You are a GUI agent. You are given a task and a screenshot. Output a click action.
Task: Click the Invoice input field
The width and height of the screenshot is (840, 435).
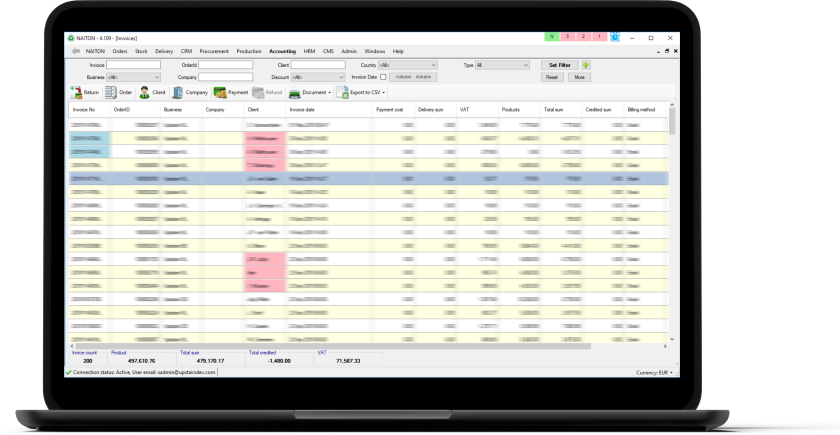click(x=133, y=65)
